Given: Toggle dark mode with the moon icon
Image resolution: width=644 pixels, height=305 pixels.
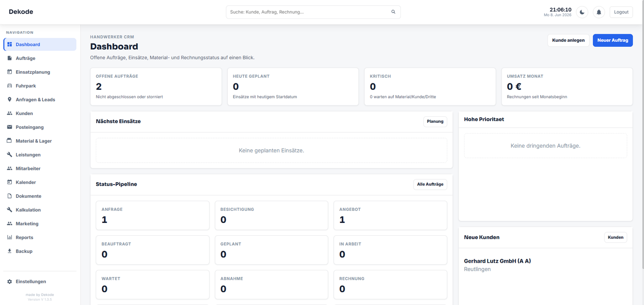Looking at the screenshot, I should pos(582,12).
